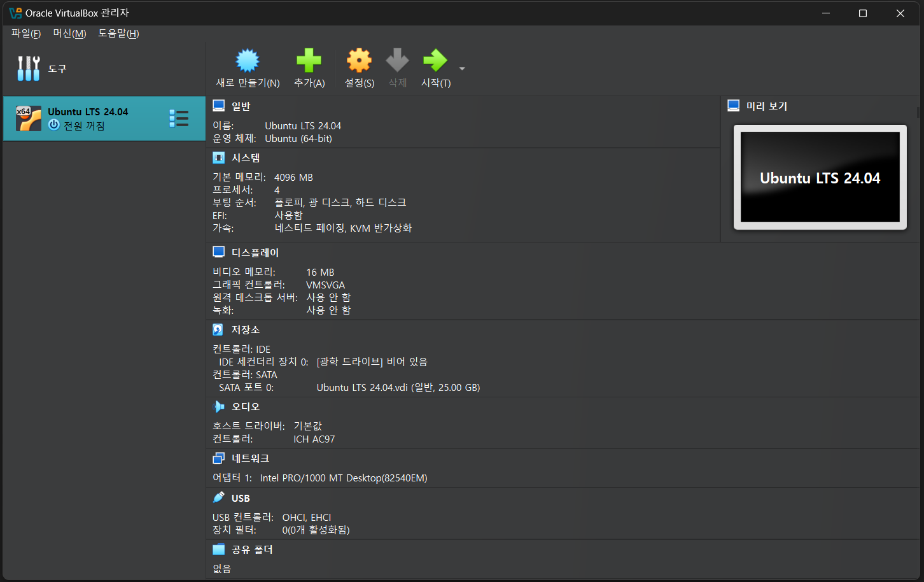Click the 기본값 host audio driver value
924x582 pixels.
[x=308, y=426]
